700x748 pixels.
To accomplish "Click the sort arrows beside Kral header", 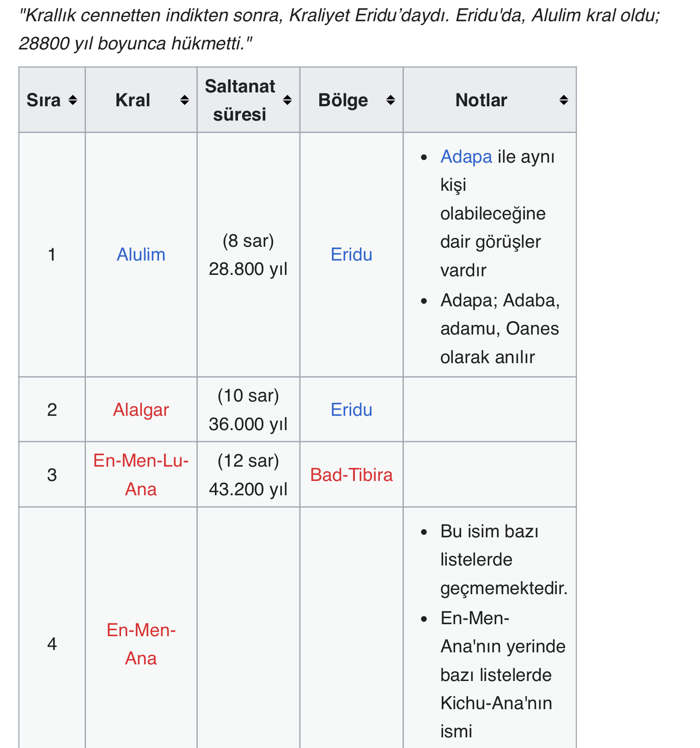I will pyautogui.click(x=184, y=100).
